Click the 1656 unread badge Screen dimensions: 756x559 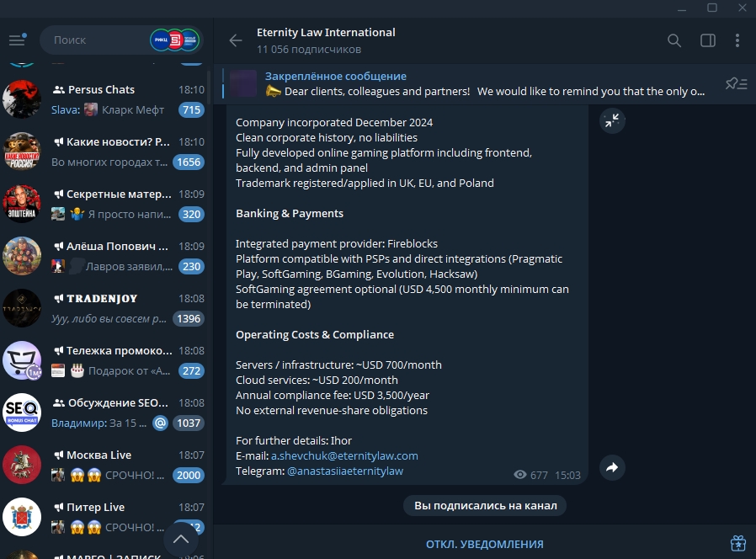pos(189,162)
